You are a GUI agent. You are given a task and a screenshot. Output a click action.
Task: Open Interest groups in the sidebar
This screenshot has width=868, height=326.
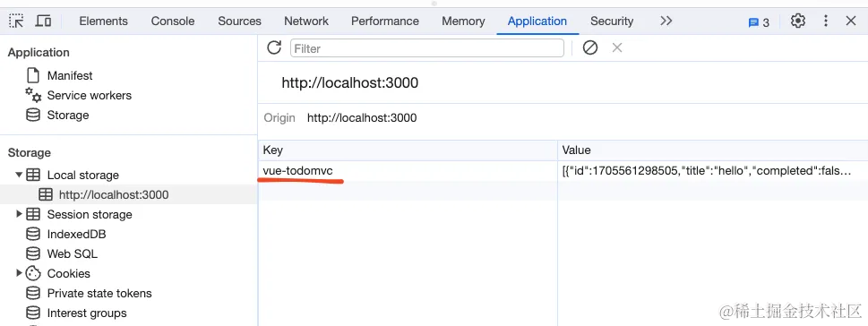pyautogui.click(x=87, y=313)
